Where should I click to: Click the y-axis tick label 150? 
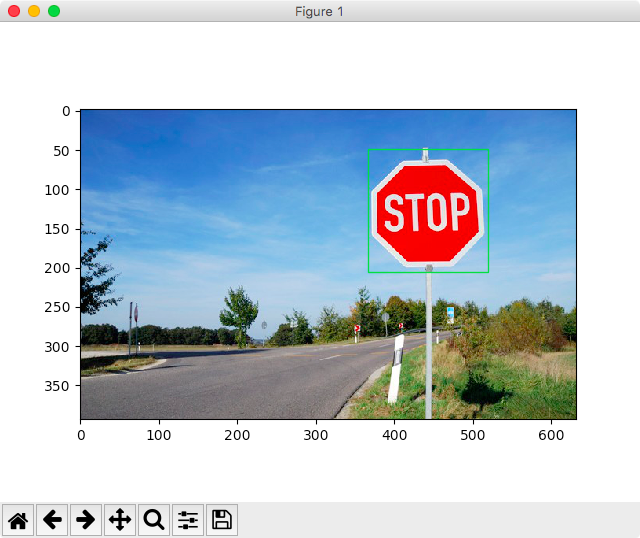coord(57,229)
